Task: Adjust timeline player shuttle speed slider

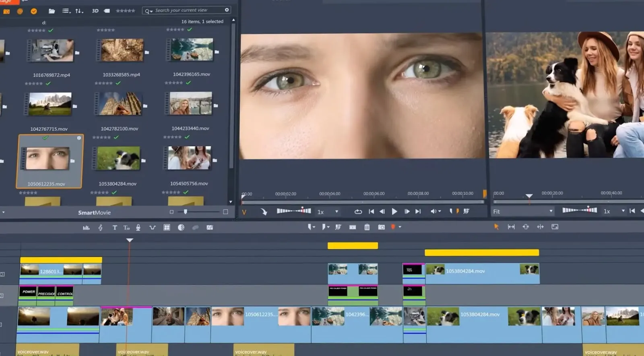Action: 580,210
